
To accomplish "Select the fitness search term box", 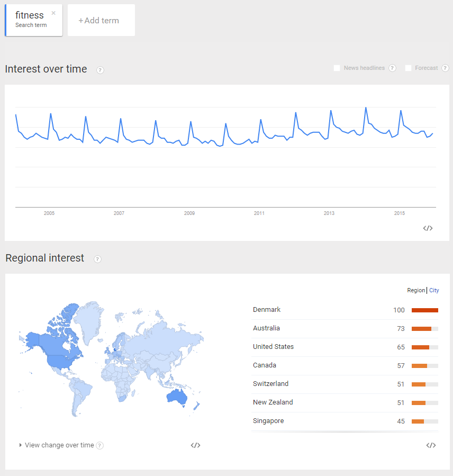I will [x=31, y=20].
